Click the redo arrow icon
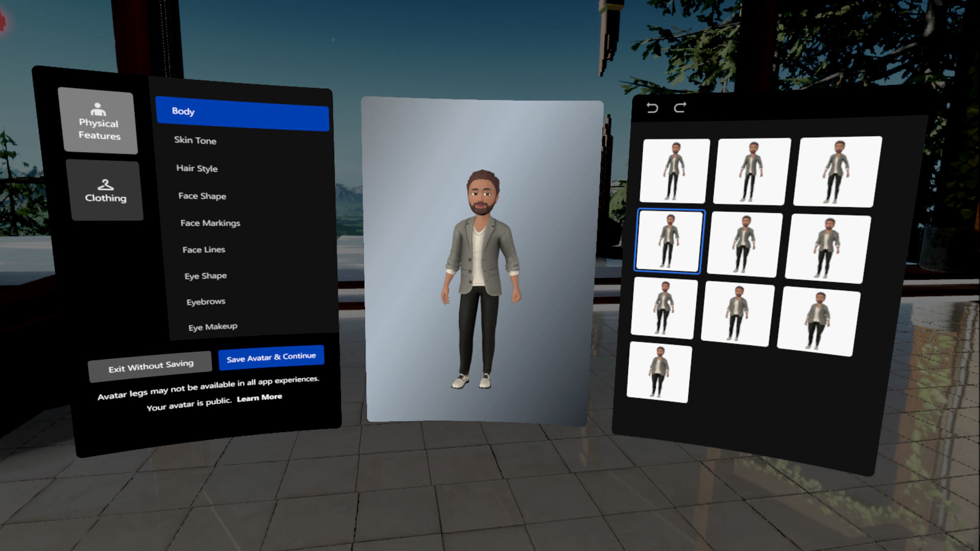 coord(679,107)
